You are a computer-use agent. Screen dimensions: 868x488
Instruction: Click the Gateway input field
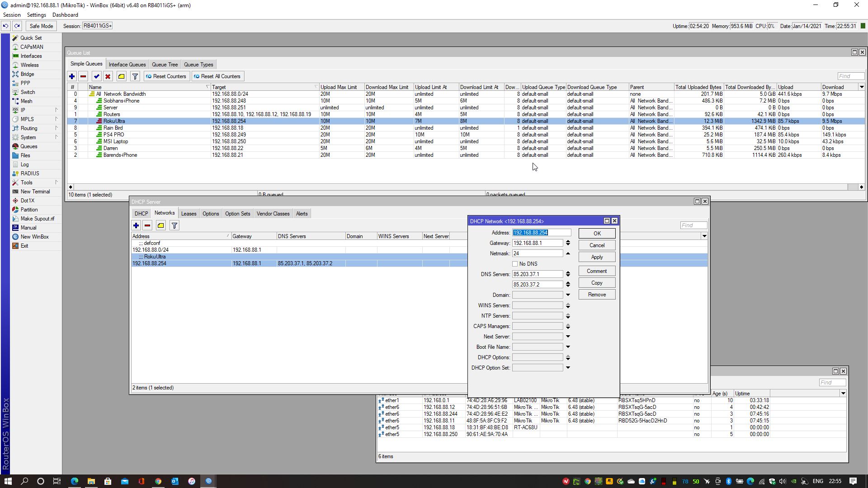tap(537, 243)
